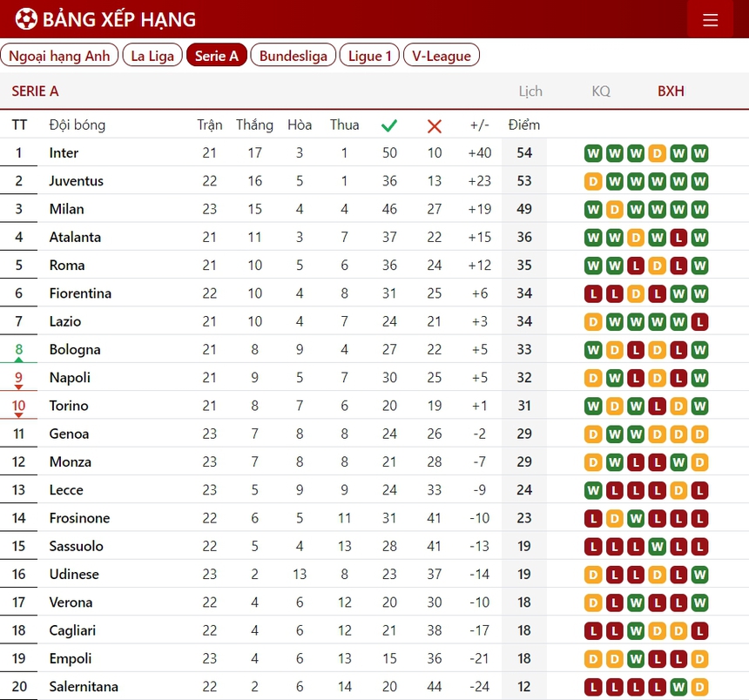The image size is (749, 700).
Task: Click Inter's draw result badge
Action: click(x=658, y=154)
